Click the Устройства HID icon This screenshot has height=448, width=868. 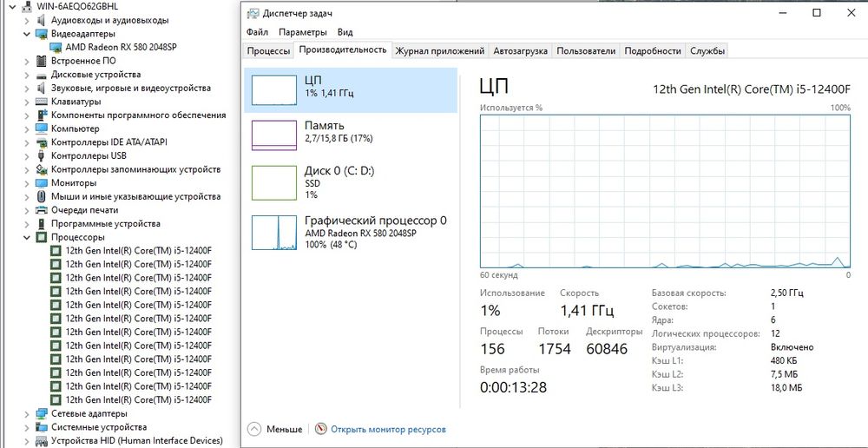pos(41,441)
